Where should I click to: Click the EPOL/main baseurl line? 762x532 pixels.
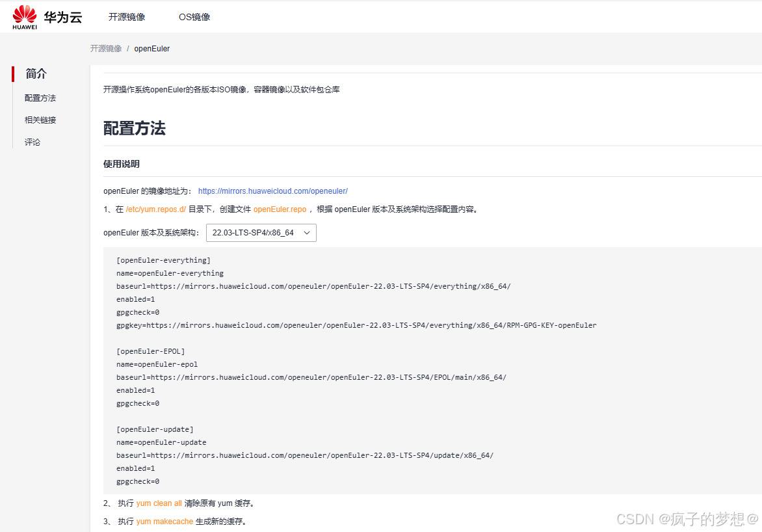pos(311,377)
